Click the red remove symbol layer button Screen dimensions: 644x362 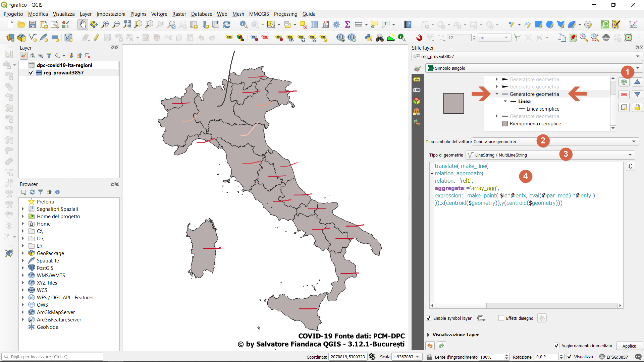[624, 95]
